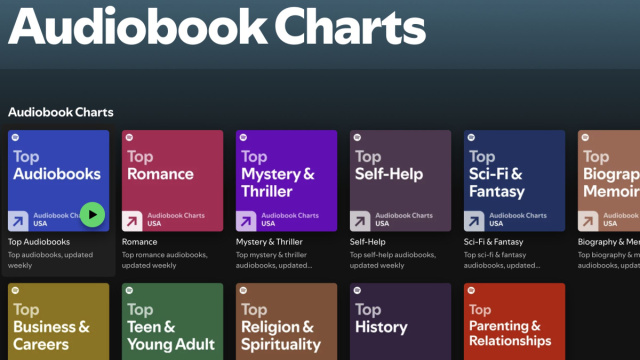Open the Top Romance cover thumbnail

(172, 181)
